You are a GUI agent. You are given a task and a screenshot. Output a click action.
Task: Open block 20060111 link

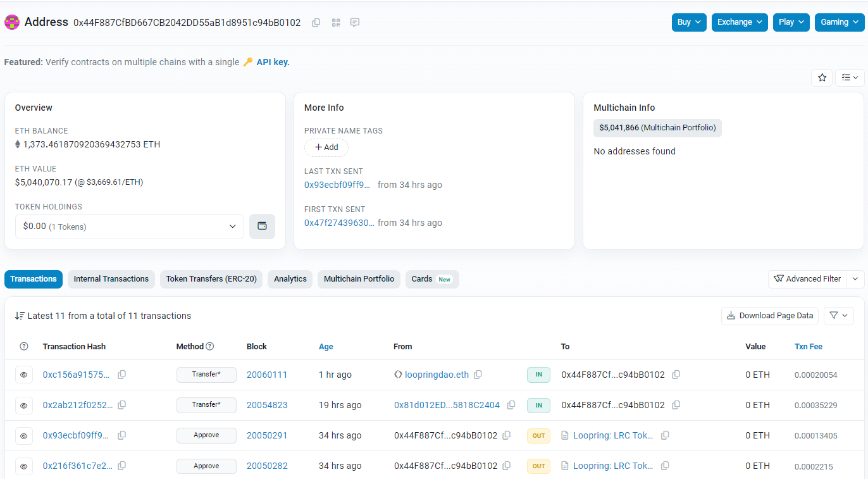point(267,375)
